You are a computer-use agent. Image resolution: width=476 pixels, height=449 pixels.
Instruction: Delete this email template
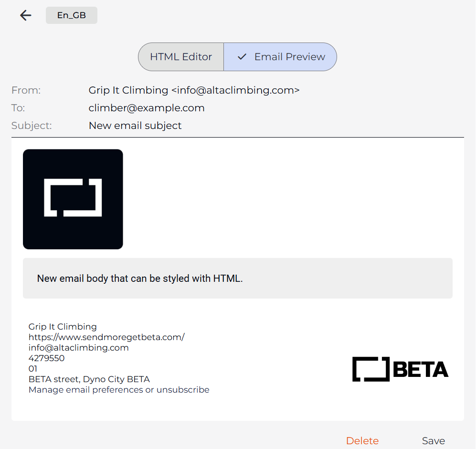pos(362,441)
